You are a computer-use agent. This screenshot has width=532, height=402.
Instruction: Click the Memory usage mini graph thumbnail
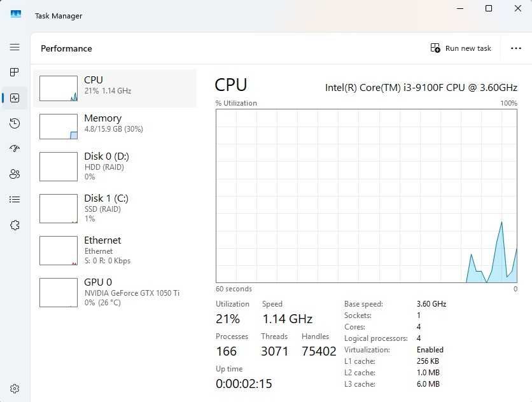(59, 127)
